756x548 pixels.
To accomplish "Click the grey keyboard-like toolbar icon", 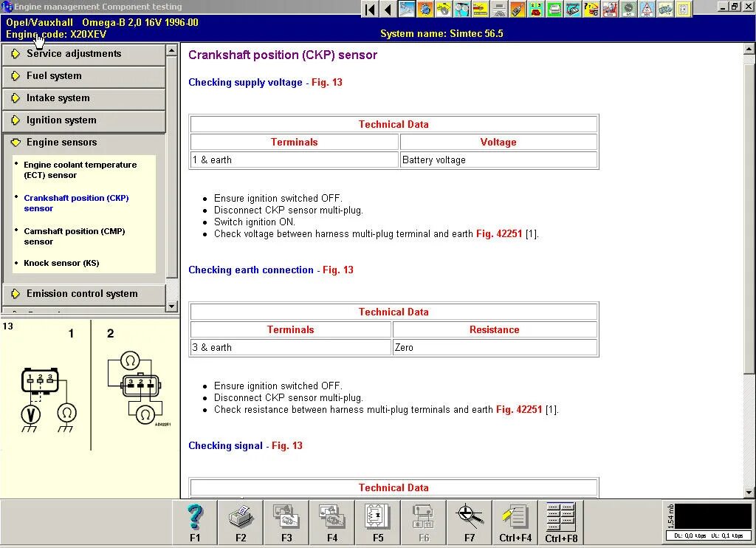I will [498, 9].
